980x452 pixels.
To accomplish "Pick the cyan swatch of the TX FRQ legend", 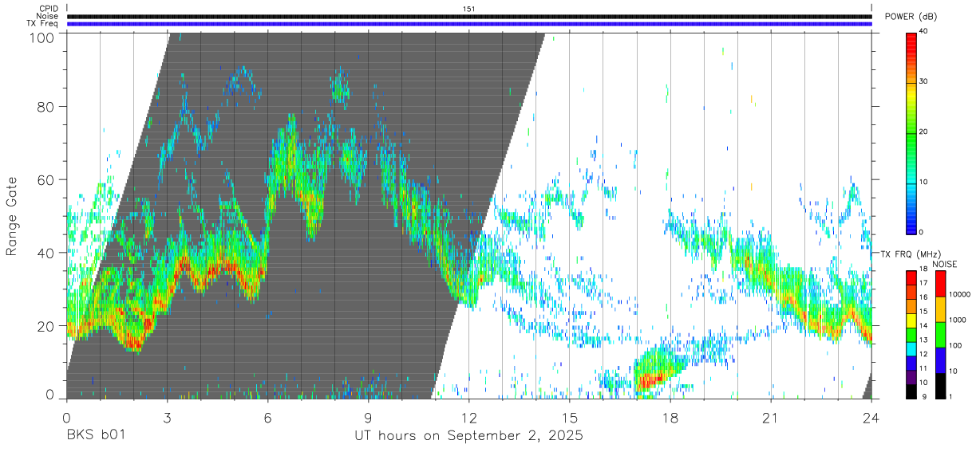I will coord(912,349).
